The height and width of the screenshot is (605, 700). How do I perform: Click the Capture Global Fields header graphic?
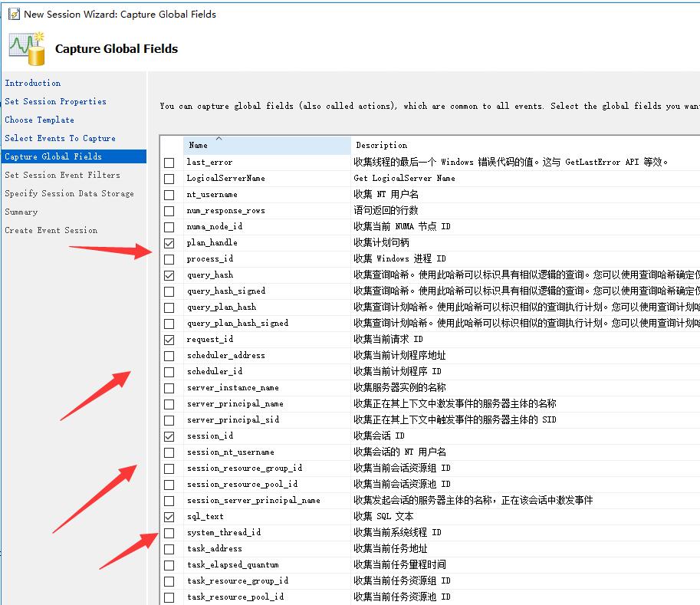28,48
